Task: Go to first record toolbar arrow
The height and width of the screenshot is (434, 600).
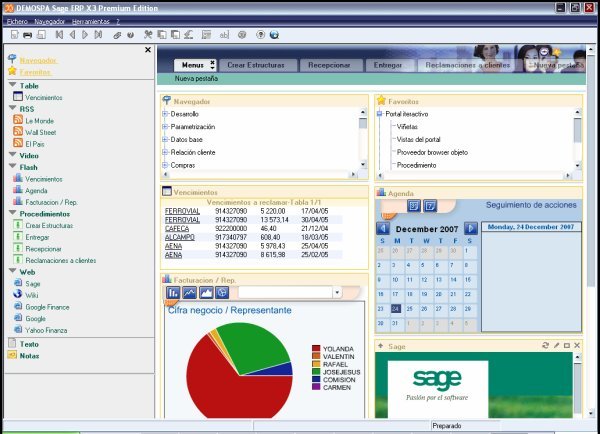Action: click(x=59, y=35)
